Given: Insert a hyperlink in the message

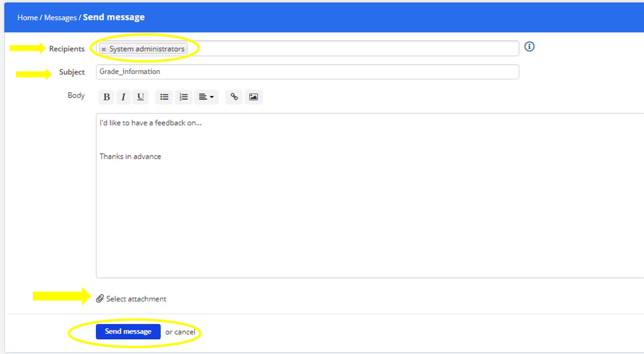Looking at the screenshot, I should 234,97.
